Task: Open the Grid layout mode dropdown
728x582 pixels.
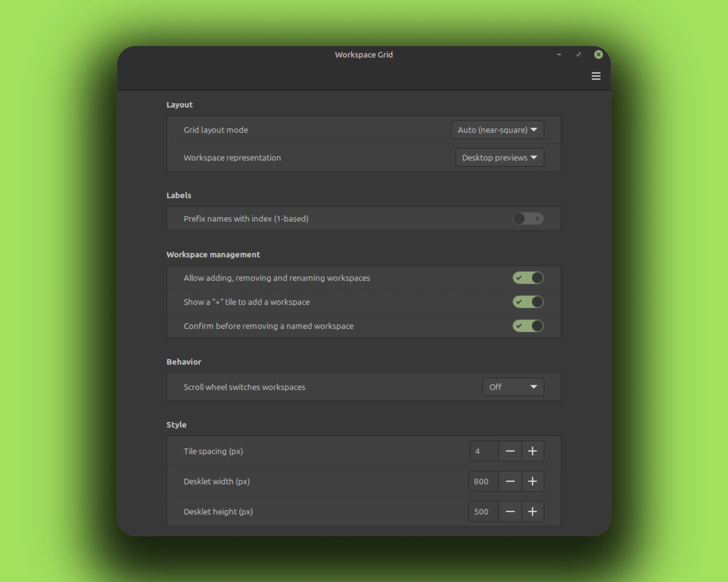Action: 497,130
